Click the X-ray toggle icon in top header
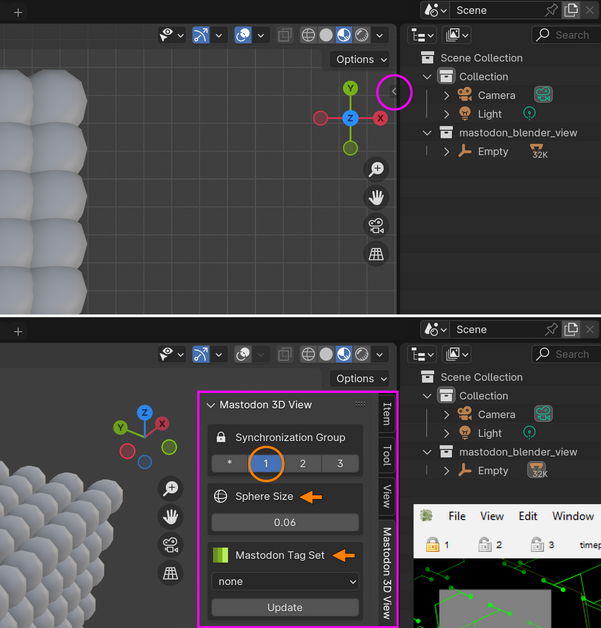Viewport: 601px width, 628px height. click(285, 35)
